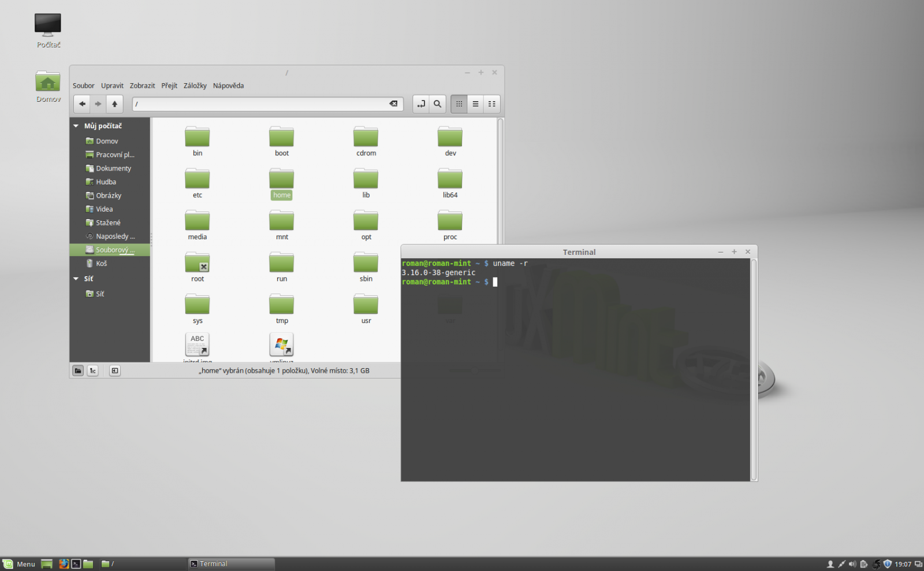Clear the location bar with the erase icon
This screenshot has height=571, width=924.
tap(394, 104)
